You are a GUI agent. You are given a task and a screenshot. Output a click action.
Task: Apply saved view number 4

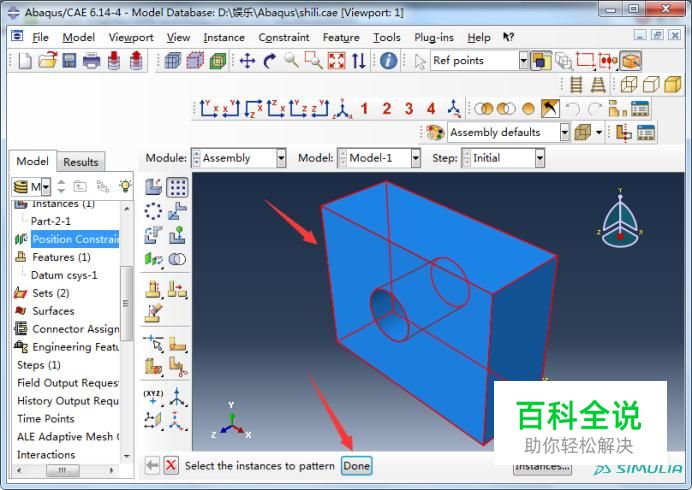pos(431,109)
